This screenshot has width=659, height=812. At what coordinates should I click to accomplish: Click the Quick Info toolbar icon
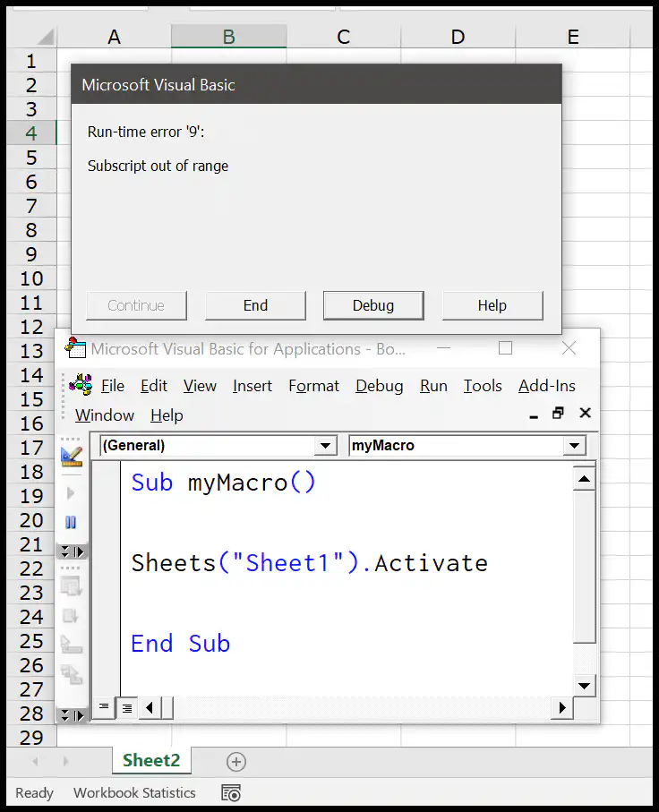click(71, 645)
